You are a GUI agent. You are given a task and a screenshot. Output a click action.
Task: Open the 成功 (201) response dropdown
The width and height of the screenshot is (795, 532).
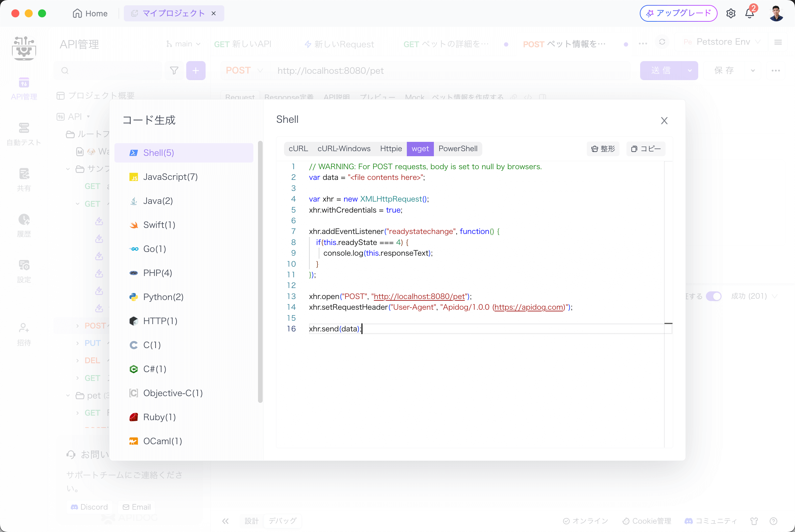(754, 296)
